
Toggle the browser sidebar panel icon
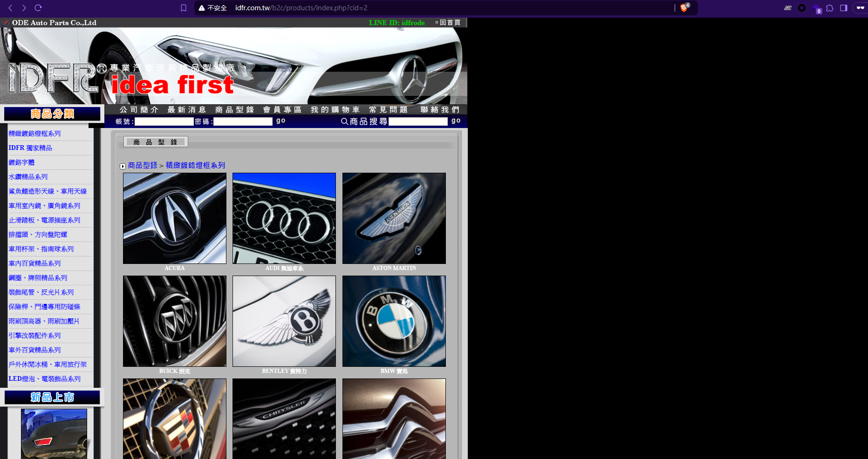tap(844, 8)
